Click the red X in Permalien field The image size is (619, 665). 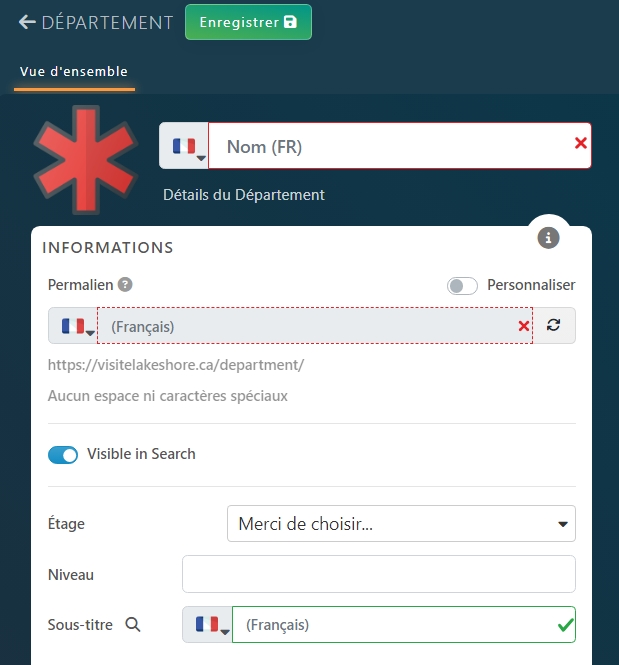(523, 326)
